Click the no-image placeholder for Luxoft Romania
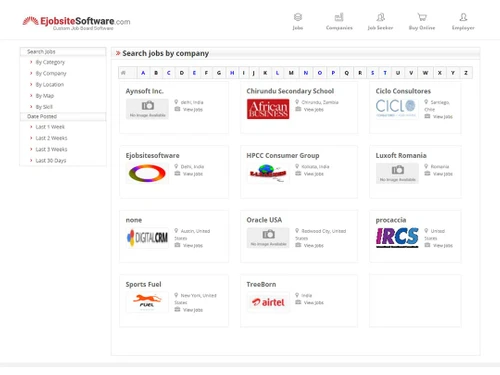 397,173
